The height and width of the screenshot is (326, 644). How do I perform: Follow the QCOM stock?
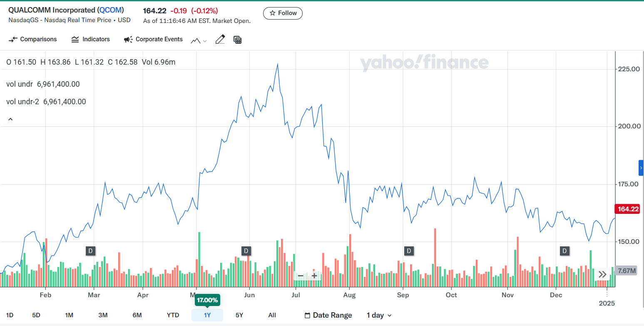(283, 13)
